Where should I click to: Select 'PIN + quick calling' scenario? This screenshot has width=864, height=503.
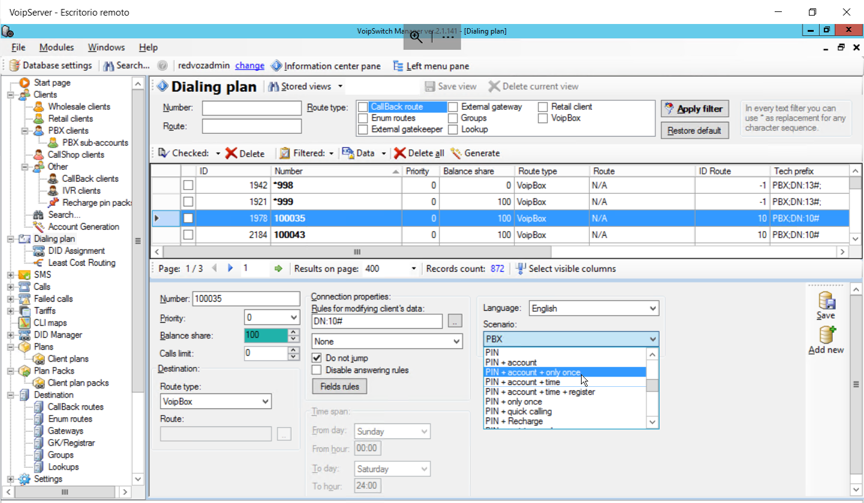[x=565, y=412]
